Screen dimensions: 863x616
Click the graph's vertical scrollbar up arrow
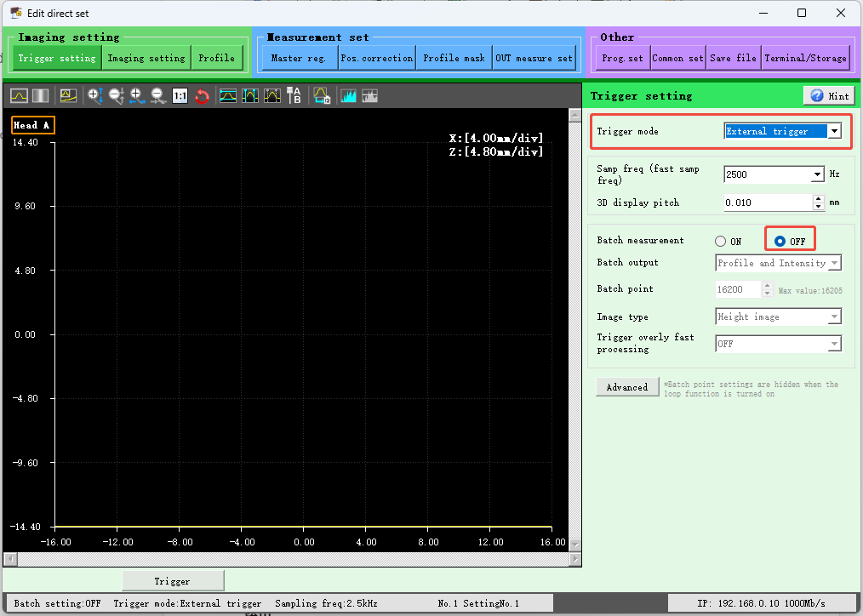[575, 115]
